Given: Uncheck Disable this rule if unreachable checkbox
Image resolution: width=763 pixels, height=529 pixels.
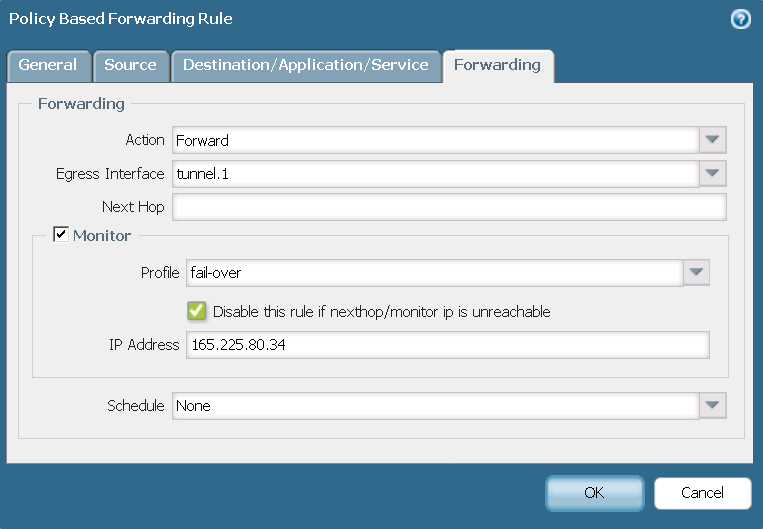Looking at the screenshot, I should click(196, 311).
